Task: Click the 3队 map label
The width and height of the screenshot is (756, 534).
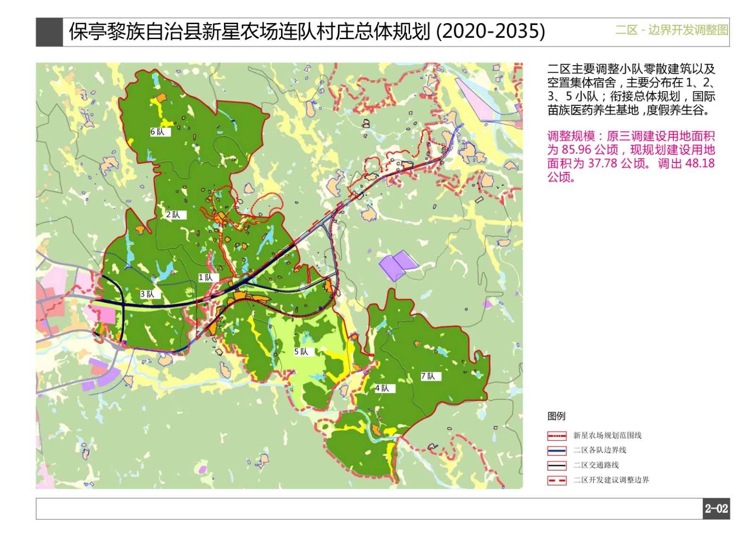Action: (x=150, y=294)
